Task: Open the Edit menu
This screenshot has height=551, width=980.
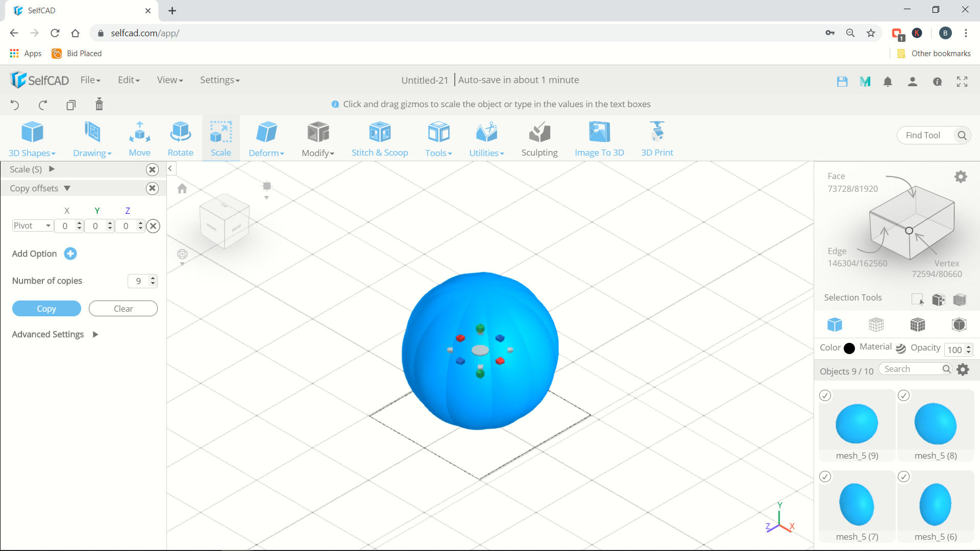Action: click(129, 80)
